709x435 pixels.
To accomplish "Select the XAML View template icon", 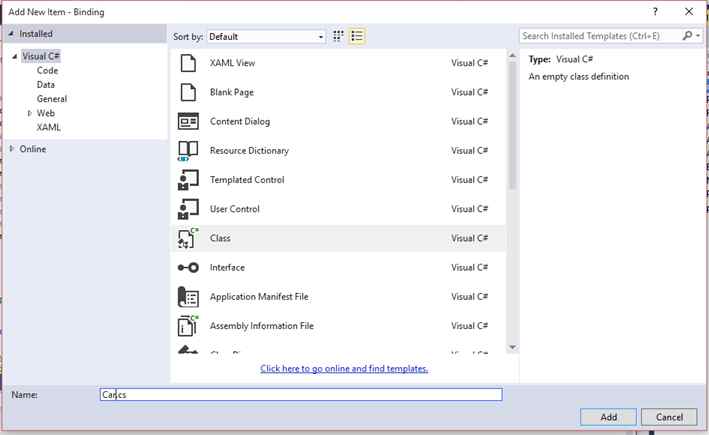I will click(x=188, y=63).
